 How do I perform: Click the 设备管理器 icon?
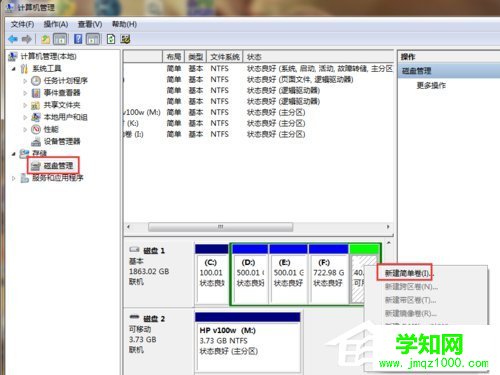coord(36,142)
